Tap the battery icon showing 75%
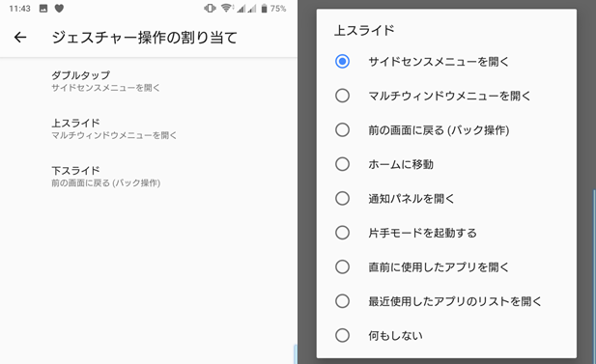 click(264, 9)
